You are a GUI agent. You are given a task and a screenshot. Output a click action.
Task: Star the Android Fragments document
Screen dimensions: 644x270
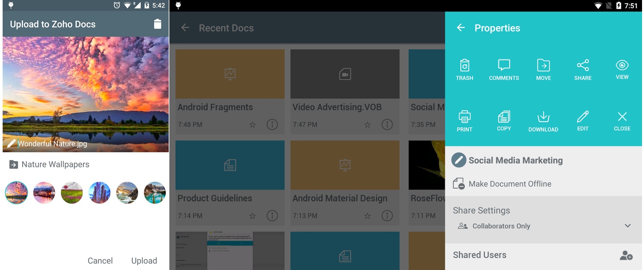click(252, 124)
